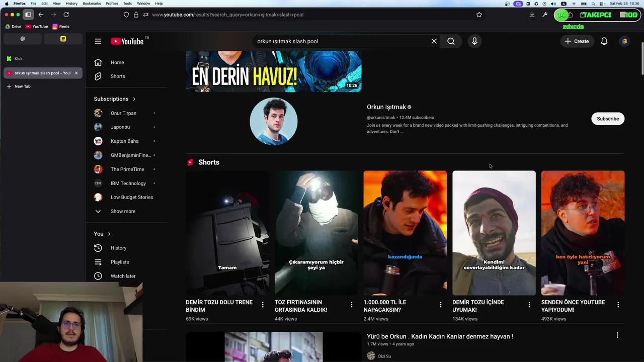Open the account avatar menu

pos(624,41)
